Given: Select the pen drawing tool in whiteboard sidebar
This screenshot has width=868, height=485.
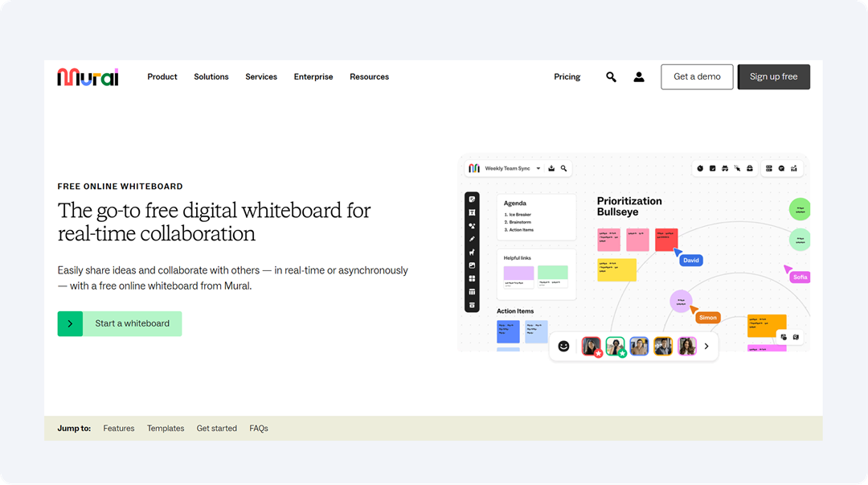Looking at the screenshot, I should click(473, 239).
